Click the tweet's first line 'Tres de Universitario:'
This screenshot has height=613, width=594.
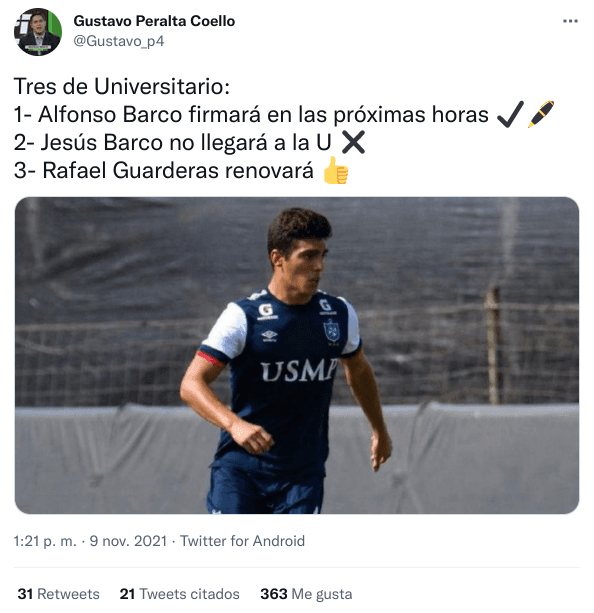coord(122,86)
